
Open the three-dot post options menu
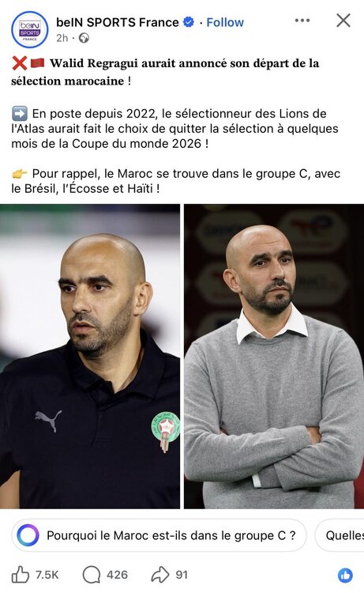point(302,21)
